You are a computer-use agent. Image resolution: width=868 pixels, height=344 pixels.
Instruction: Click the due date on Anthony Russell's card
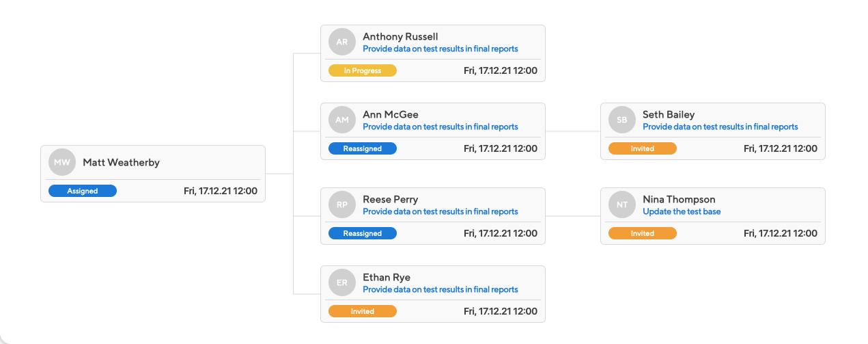501,70
